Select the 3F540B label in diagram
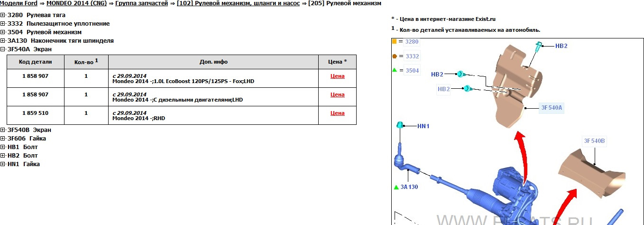 click(x=594, y=141)
